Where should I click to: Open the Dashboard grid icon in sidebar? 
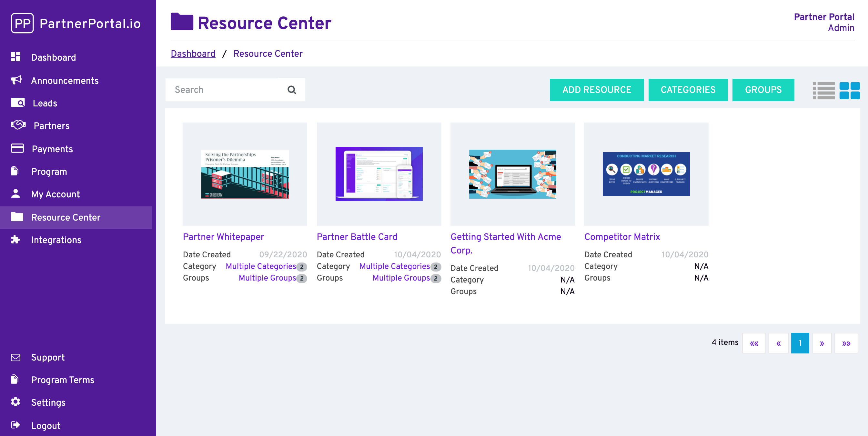tap(16, 57)
